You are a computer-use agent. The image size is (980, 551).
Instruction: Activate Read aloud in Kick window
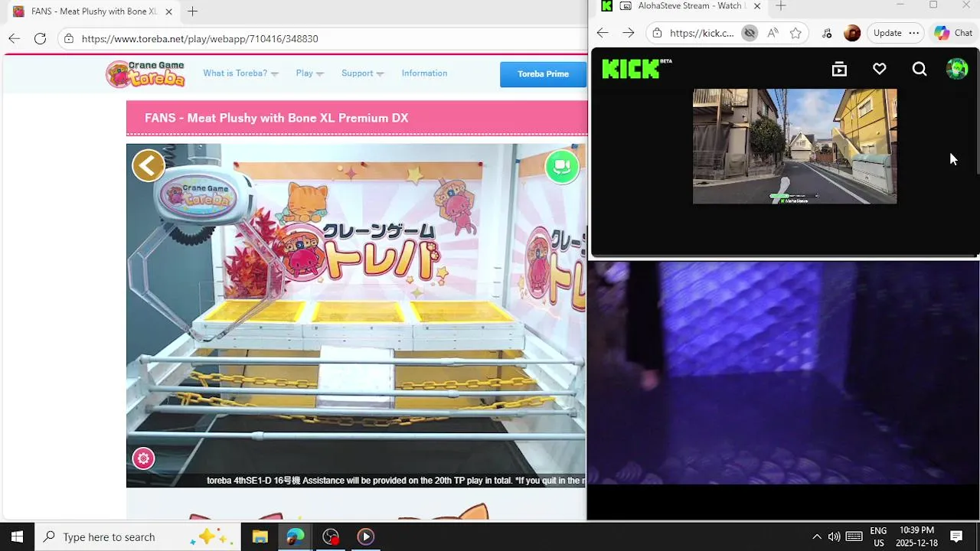tap(773, 33)
